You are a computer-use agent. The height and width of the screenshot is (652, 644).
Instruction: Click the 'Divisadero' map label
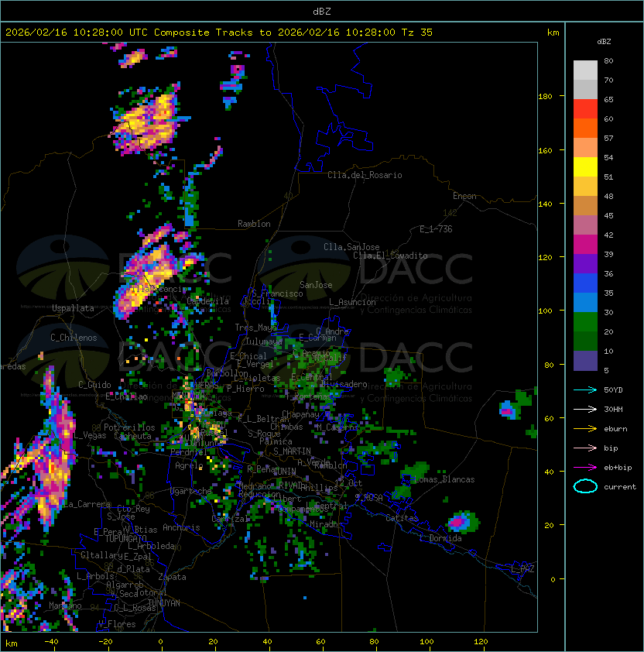coord(344,384)
